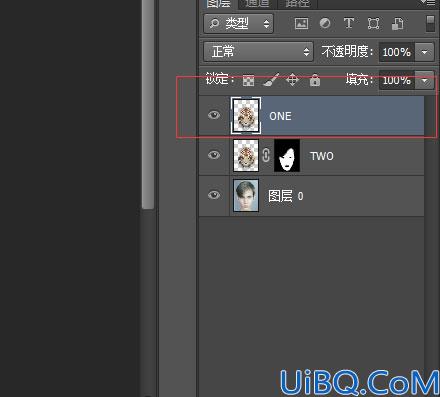The image size is (440, 397).
Task: Select TWO layer mask thumbnail
Action: [287, 155]
